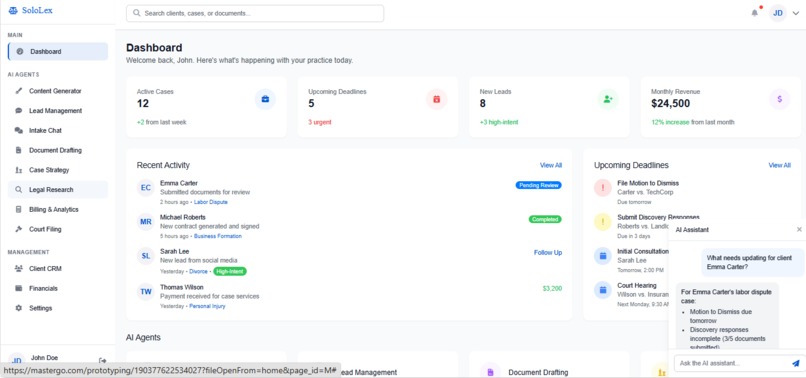Viewport: 806px width, 378px height.
Task: Open the Business Formation link
Action: coord(218,236)
